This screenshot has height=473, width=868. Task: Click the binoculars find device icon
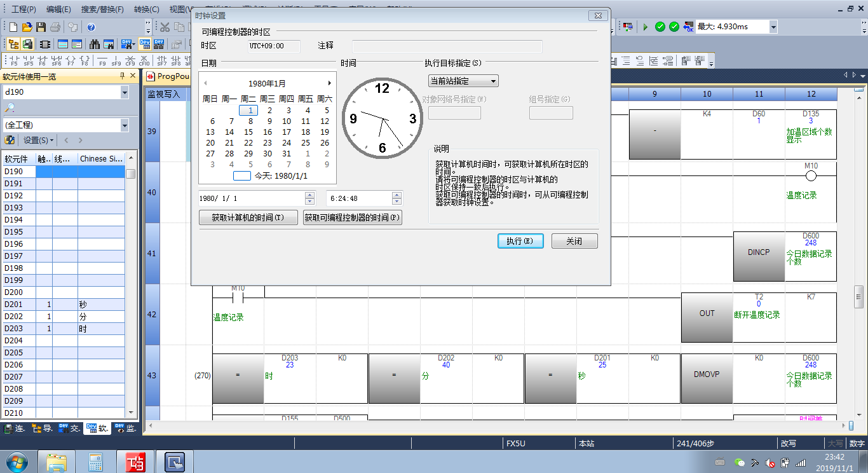pyautogui.click(x=95, y=45)
